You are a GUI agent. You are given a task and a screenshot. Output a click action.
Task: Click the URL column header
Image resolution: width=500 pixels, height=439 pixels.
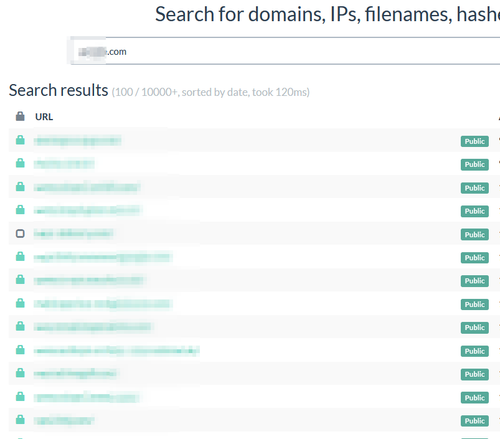[44, 117]
